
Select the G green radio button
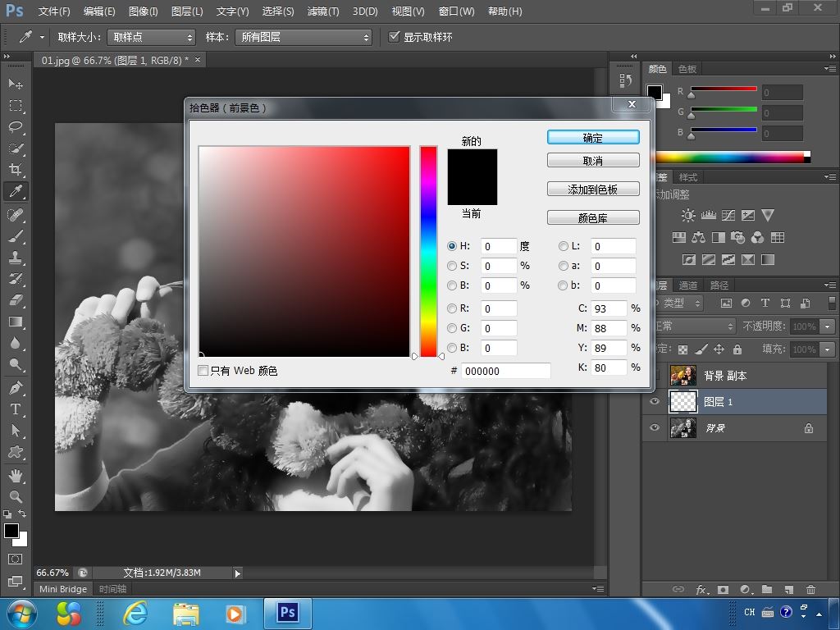click(452, 328)
